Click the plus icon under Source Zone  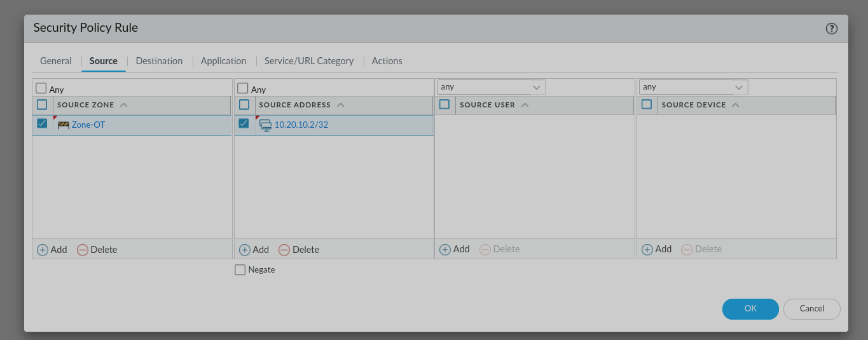point(43,250)
